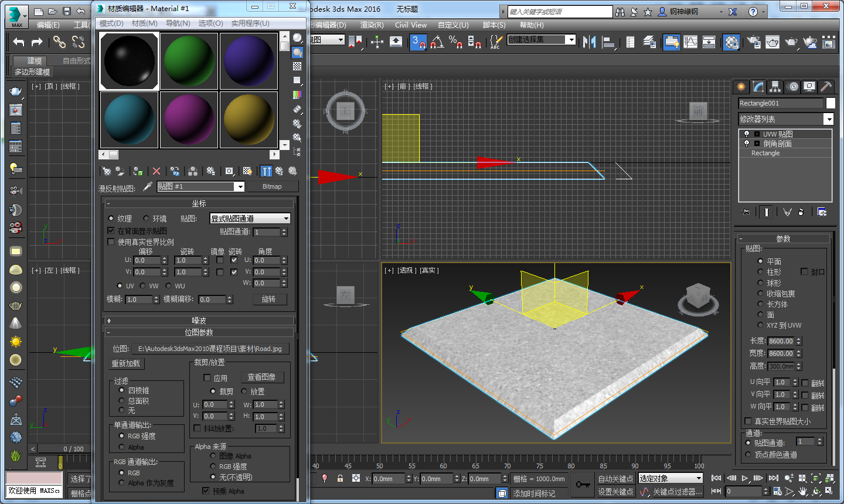Toggle the Percent Snap icon
This screenshot has width=844, height=504.
point(455,42)
